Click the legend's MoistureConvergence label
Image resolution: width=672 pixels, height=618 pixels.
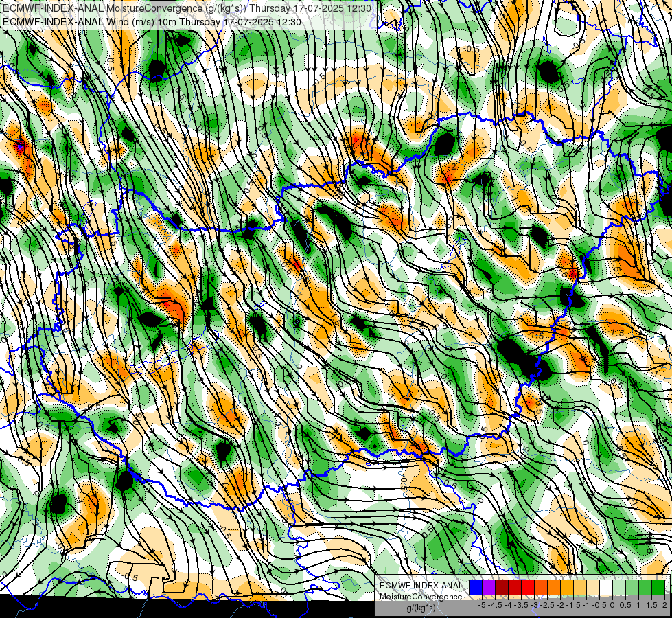point(421,597)
